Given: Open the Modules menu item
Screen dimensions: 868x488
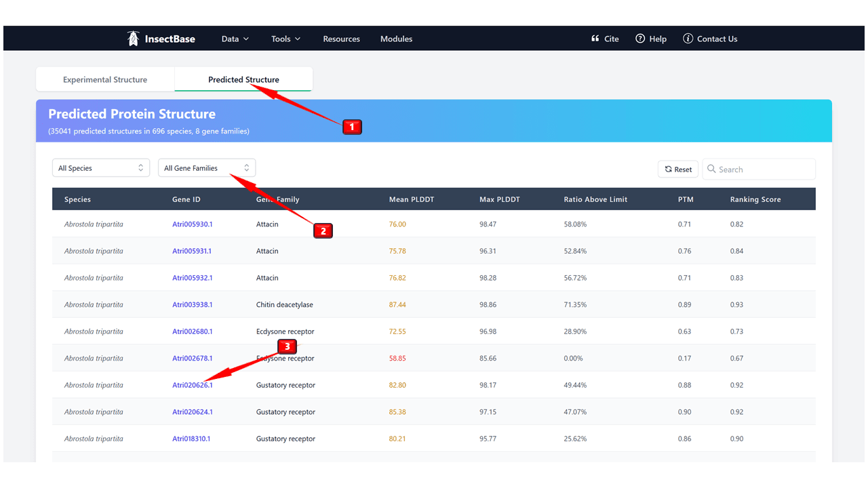Looking at the screenshot, I should (x=396, y=39).
